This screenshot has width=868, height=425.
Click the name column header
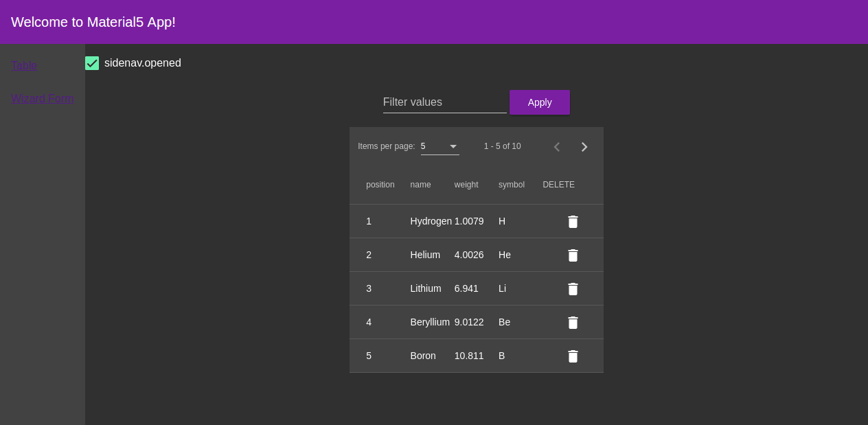[x=421, y=185]
